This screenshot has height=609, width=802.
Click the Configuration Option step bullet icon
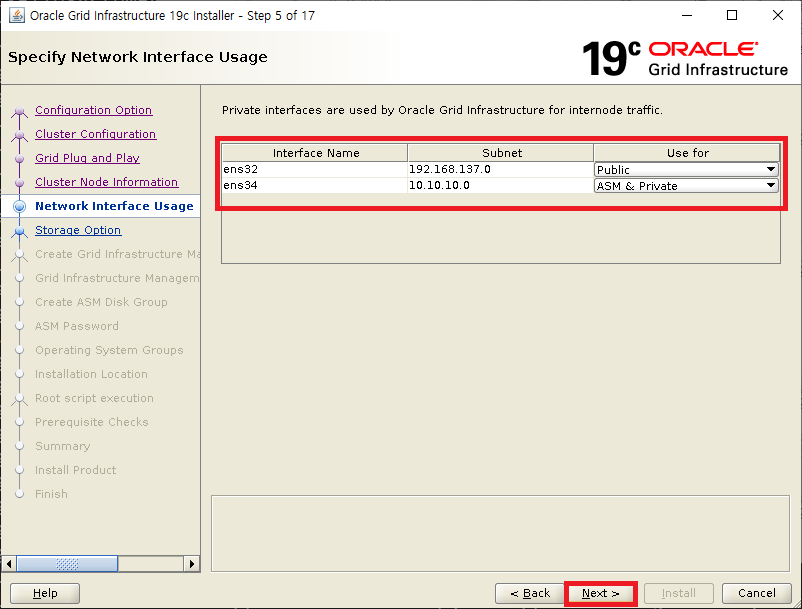click(x=19, y=111)
